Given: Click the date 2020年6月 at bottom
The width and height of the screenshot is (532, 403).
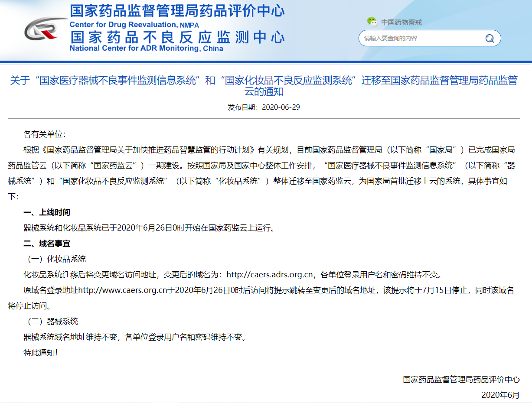Looking at the screenshot, I should (500, 395).
